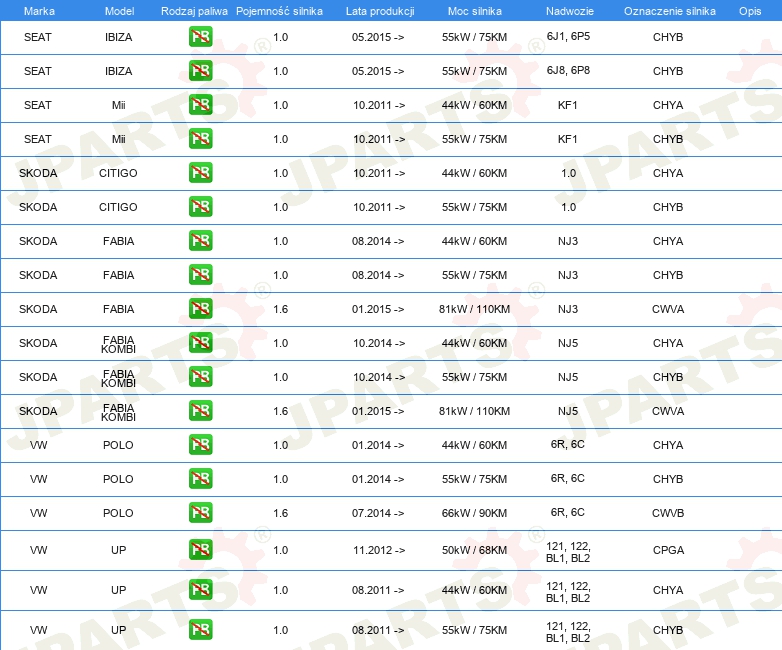
Task: Click fuel icon in FABIA NJ3 1.6 CWVA row
Action: (x=200, y=308)
